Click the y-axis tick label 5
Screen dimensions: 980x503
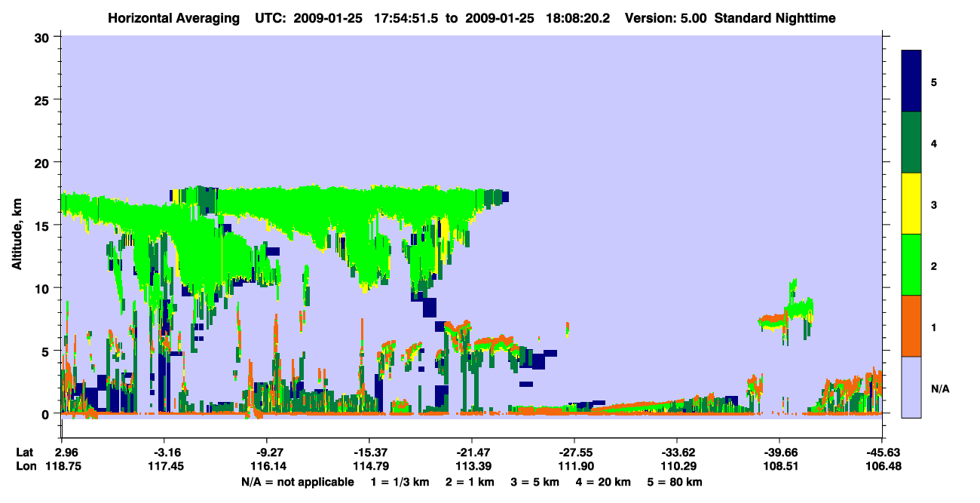47,351
